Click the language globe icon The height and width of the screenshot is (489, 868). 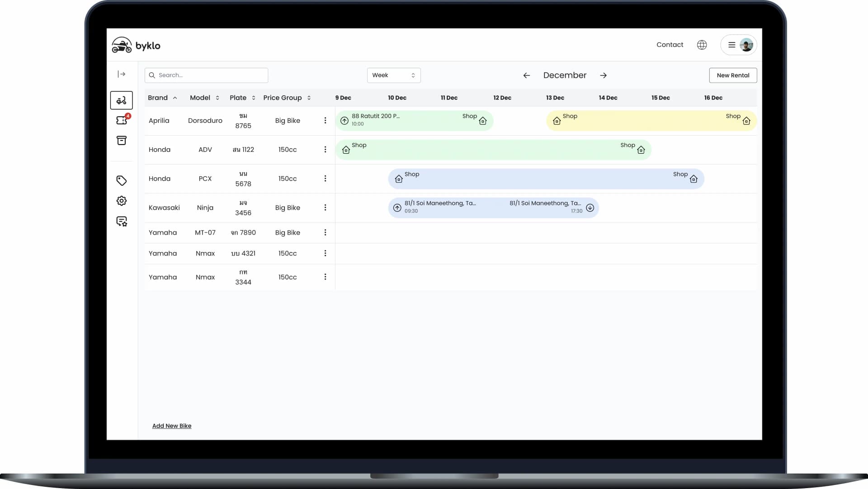(x=702, y=45)
